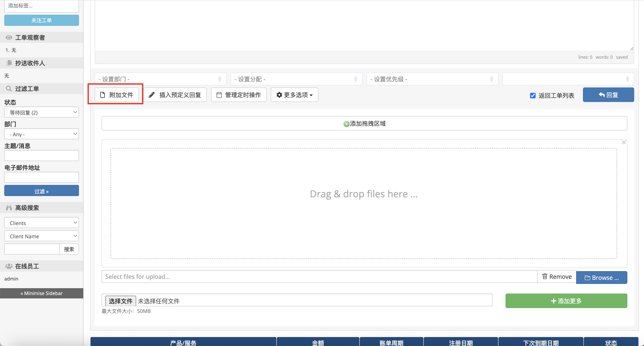The height and width of the screenshot is (346, 644).
Task: Open 更多选项 gear menu
Action: coord(294,95)
